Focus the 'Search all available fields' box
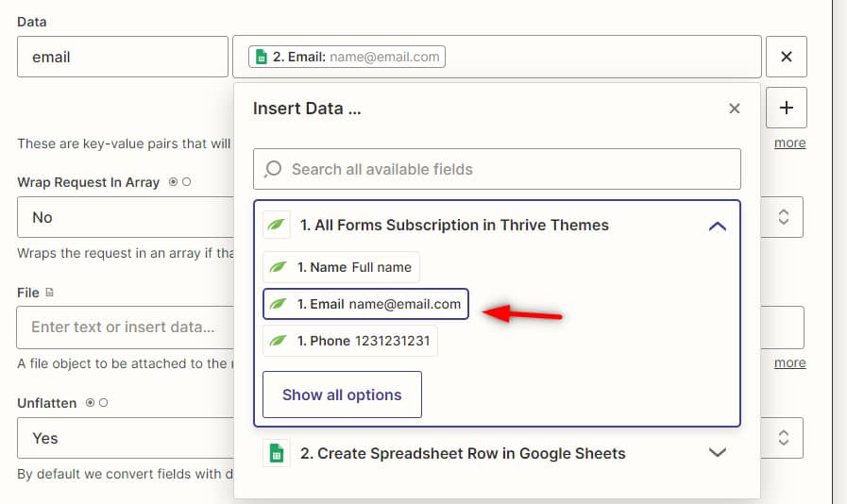The height and width of the screenshot is (504, 847). tap(497, 169)
